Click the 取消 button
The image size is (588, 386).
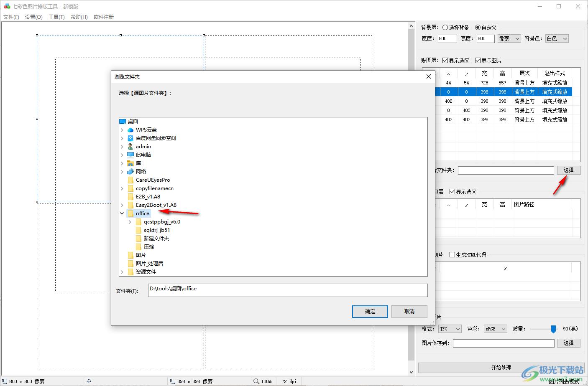pyautogui.click(x=409, y=312)
